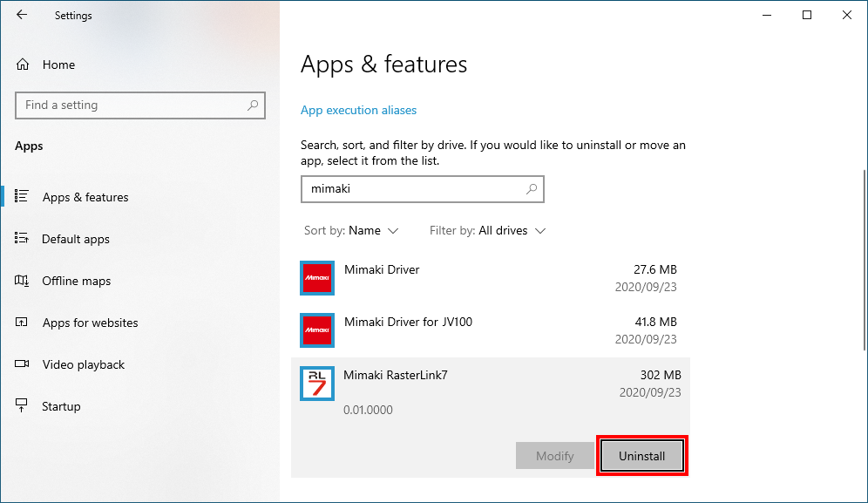
Task: Click the Uninstall button for RasterLink7
Action: coord(642,455)
